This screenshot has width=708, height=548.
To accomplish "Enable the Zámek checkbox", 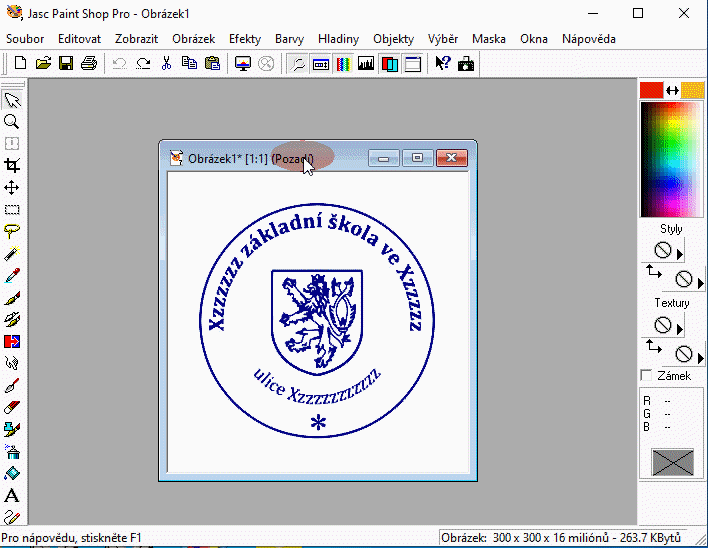I will click(646, 376).
